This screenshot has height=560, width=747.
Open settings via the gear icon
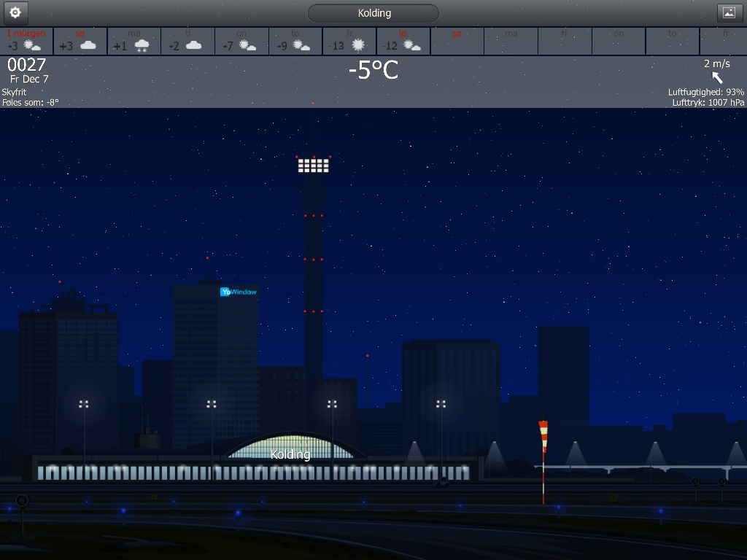click(x=16, y=13)
